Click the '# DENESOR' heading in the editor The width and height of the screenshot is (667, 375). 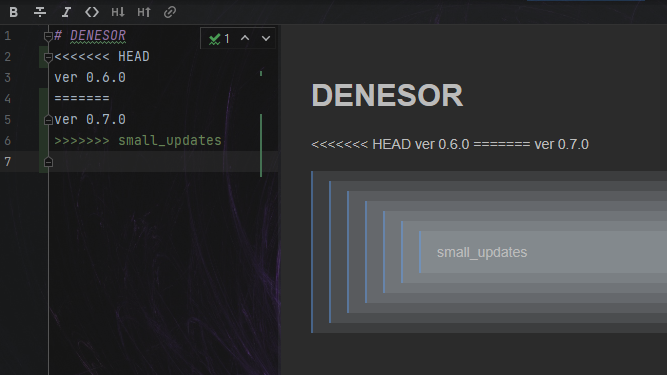[90, 36]
